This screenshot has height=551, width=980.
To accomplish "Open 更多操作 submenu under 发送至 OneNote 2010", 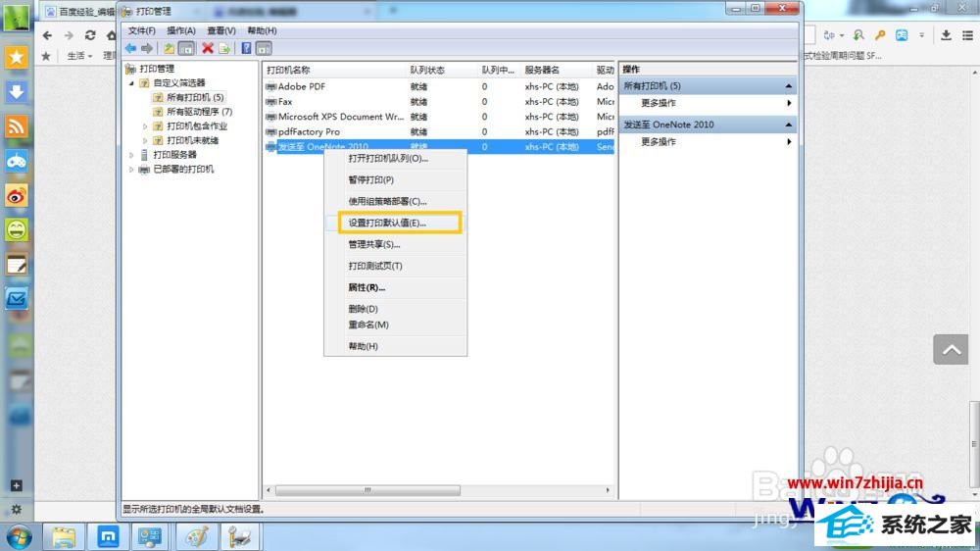I will pyautogui.click(x=709, y=142).
